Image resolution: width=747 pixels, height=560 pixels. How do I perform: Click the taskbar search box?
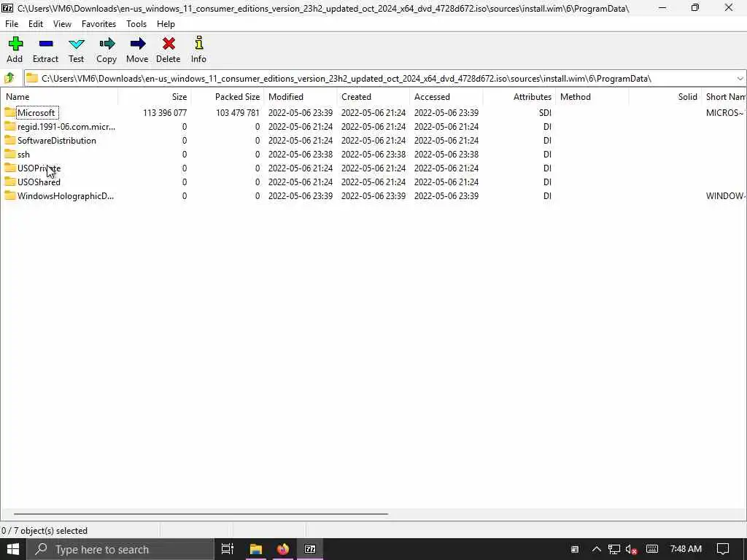coord(120,549)
